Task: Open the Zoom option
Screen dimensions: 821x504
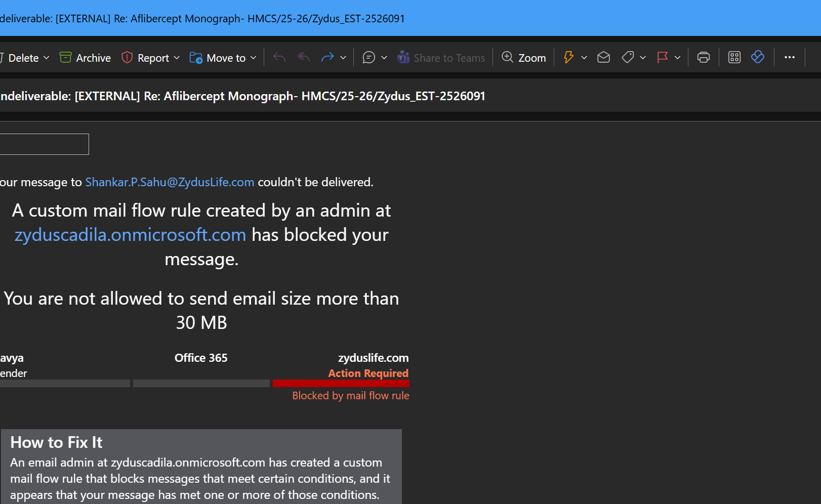Action: pyautogui.click(x=524, y=58)
